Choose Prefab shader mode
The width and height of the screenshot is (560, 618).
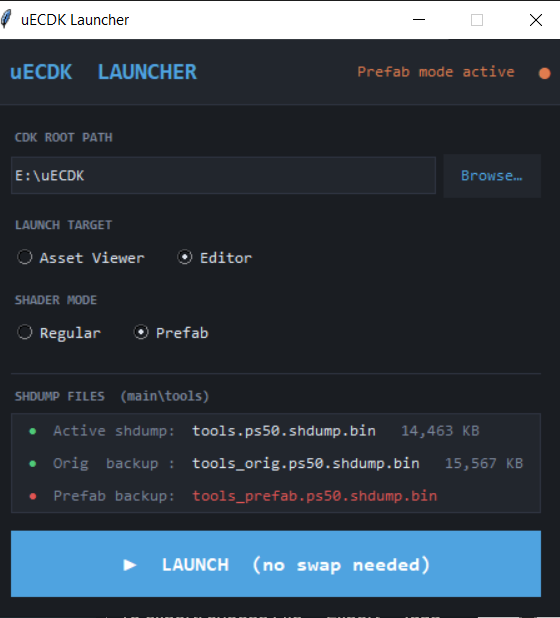171,333
